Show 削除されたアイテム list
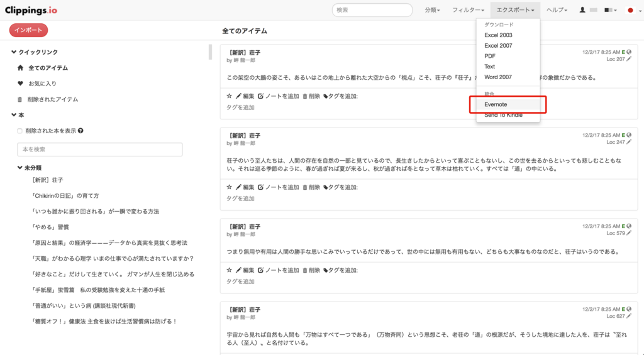644x355 pixels. [x=53, y=99]
